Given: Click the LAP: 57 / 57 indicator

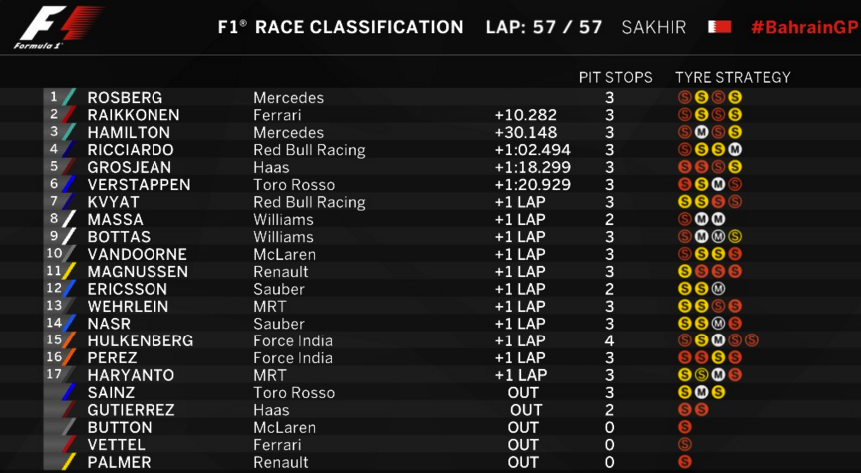Looking at the screenshot, I should [x=544, y=27].
